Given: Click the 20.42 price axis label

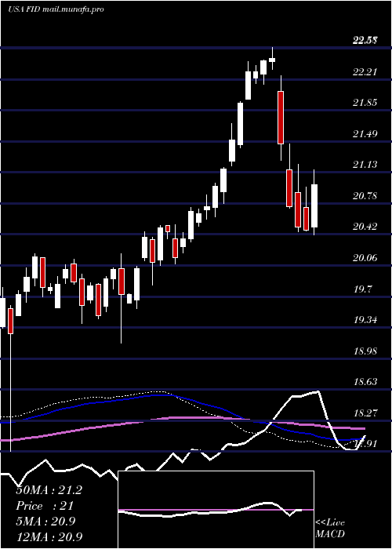Looking at the screenshot, I should 365,227.
